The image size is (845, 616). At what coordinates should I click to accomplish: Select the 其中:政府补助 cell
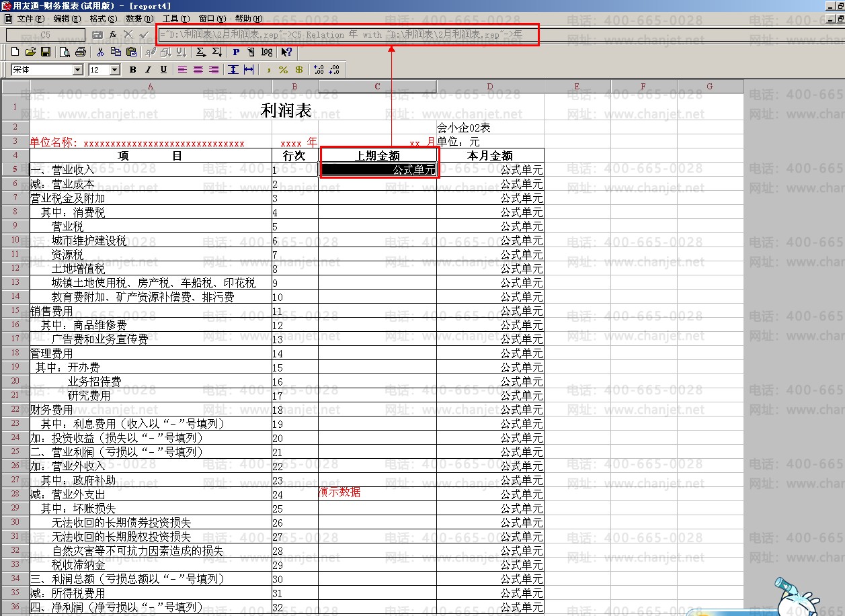pyautogui.click(x=151, y=480)
